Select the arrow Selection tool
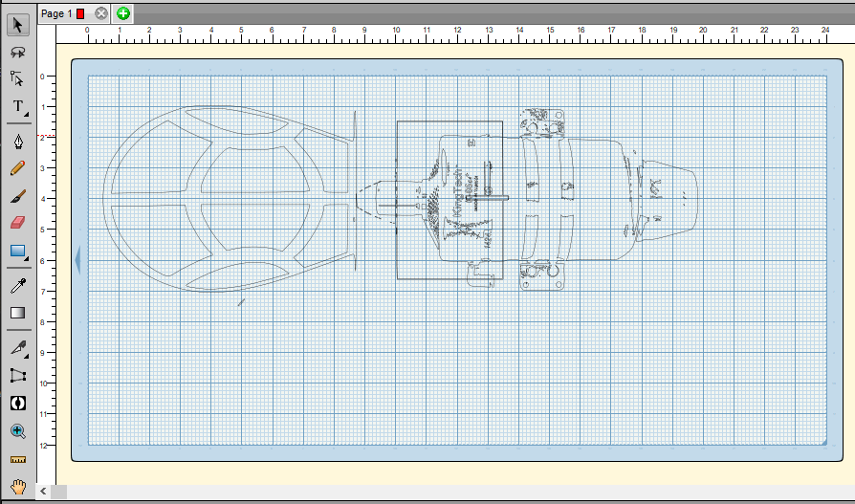Viewport: 855px width, 504px height. pyautogui.click(x=17, y=25)
